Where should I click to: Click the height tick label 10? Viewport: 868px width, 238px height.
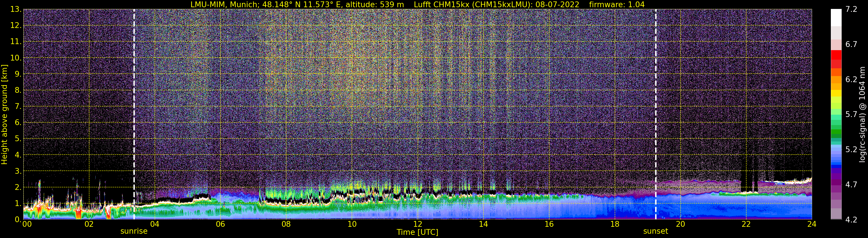pos(16,58)
